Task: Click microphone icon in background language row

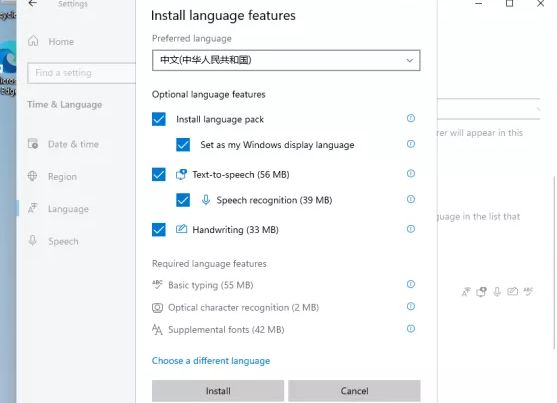Action: (x=497, y=292)
